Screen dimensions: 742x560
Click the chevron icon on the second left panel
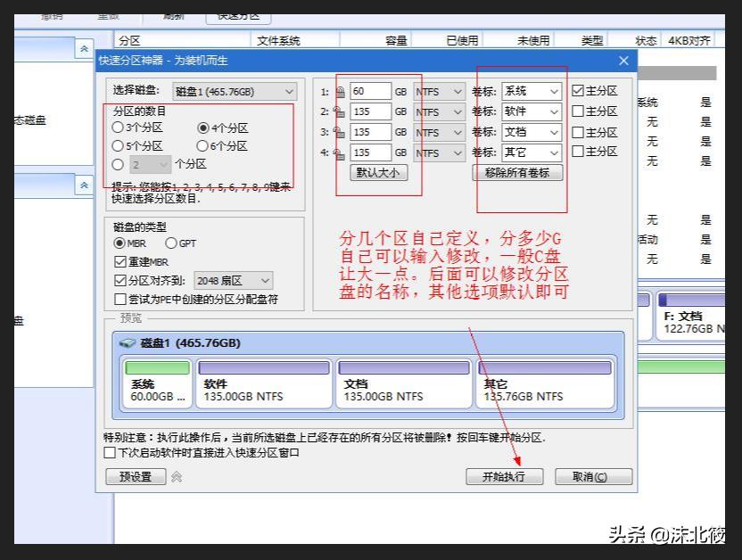(84, 185)
